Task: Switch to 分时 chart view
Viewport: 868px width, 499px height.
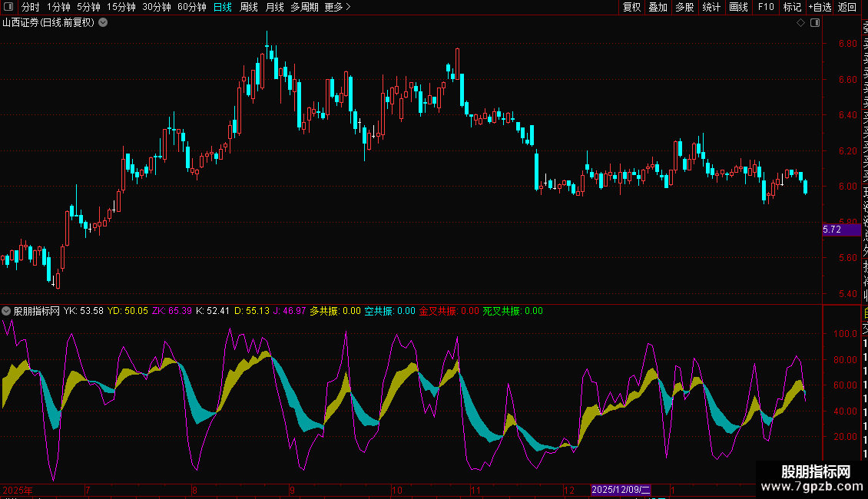Action: (30, 7)
